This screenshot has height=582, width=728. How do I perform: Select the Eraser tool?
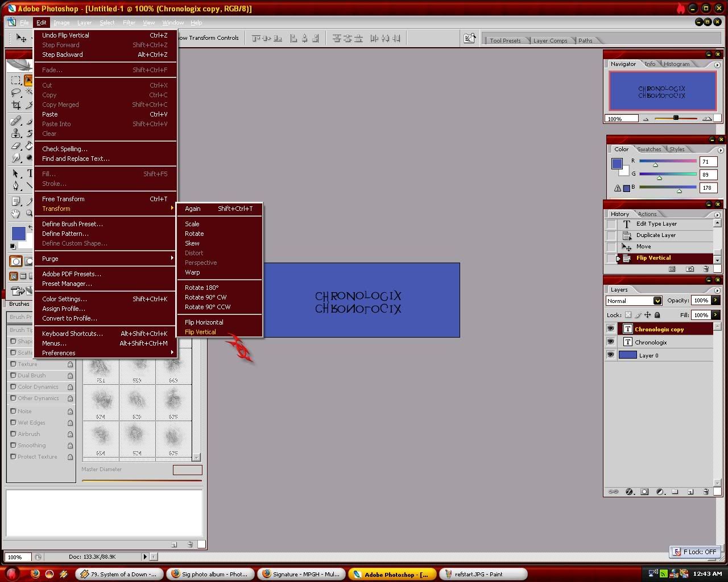pyautogui.click(x=16, y=145)
